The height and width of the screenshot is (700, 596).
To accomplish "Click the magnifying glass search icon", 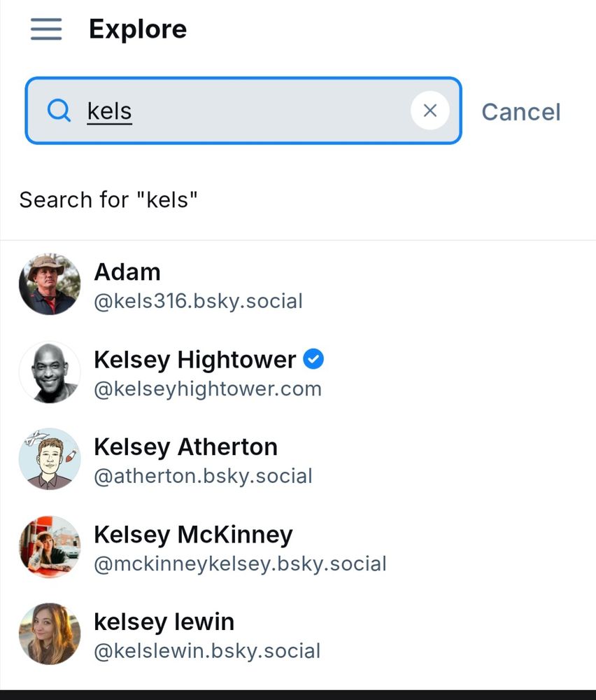I will 59,111.
